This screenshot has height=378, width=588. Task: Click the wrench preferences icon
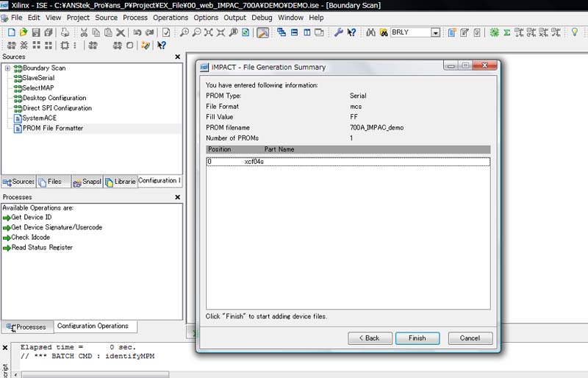[339, 32]
